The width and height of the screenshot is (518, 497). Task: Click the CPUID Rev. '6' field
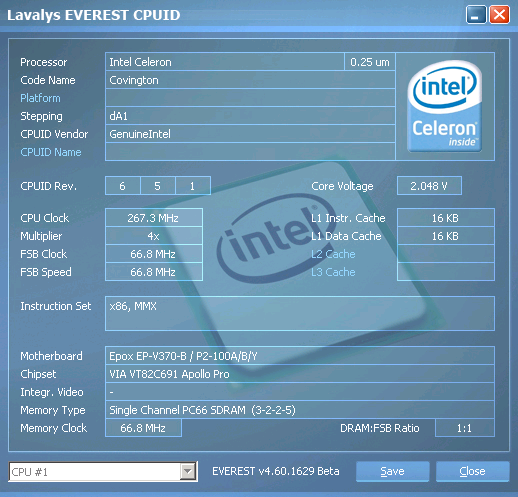[x=122, y=186]
